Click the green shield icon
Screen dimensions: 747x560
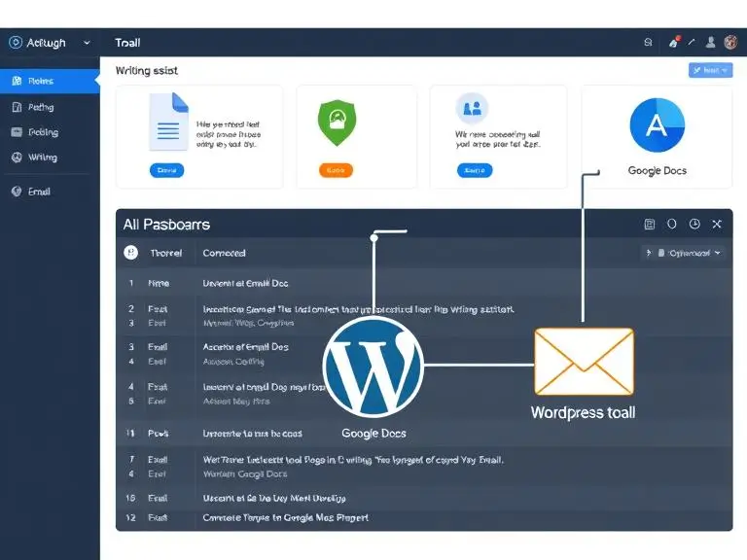click(338, 122)
